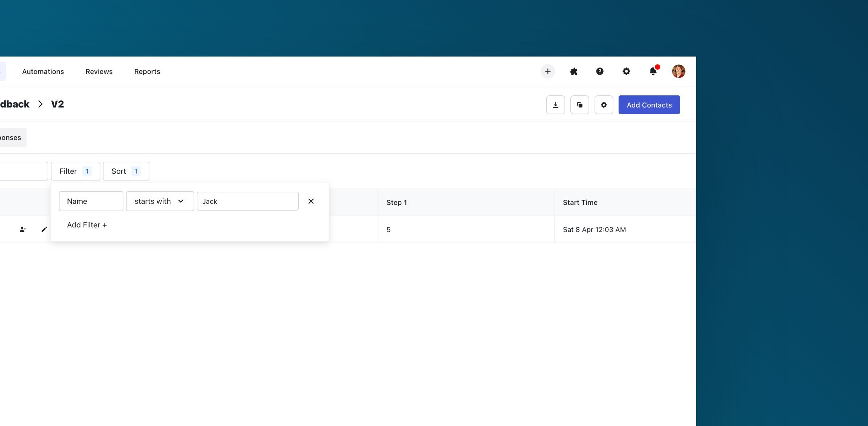This screenshot has height=426, width=868.
Task: Open the help question mark icon
Action: click(600, 71)
